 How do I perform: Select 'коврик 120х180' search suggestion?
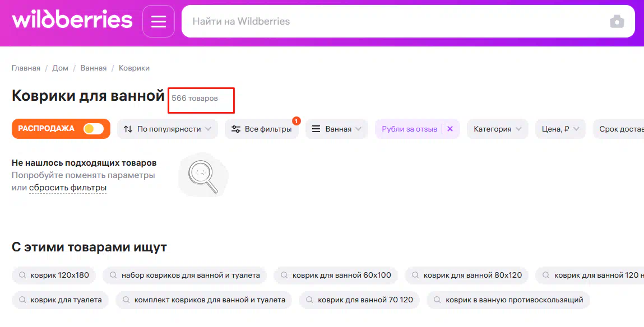pyautogui.click(x=54, y=275)
